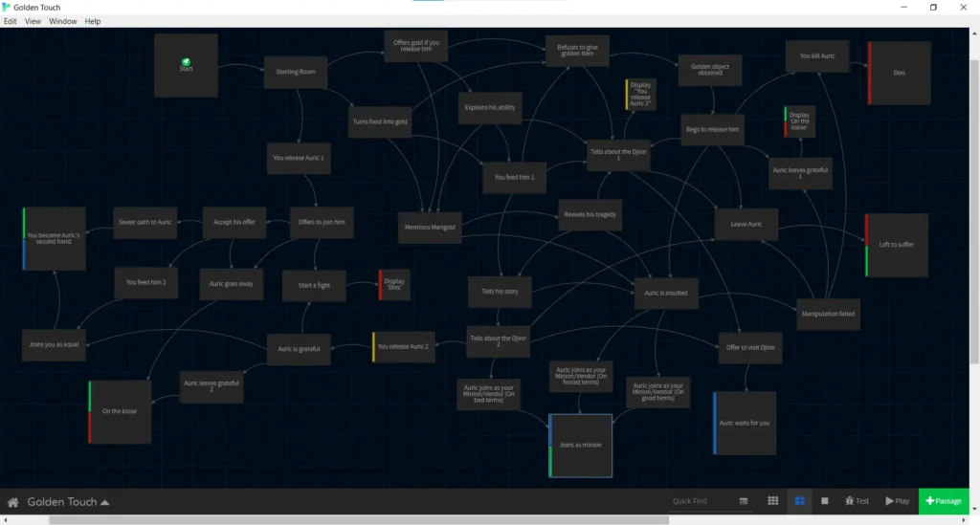This screenshot has height=525, width=980.
Task: Click the Test bug button
Action: click(x=857, y=501)
